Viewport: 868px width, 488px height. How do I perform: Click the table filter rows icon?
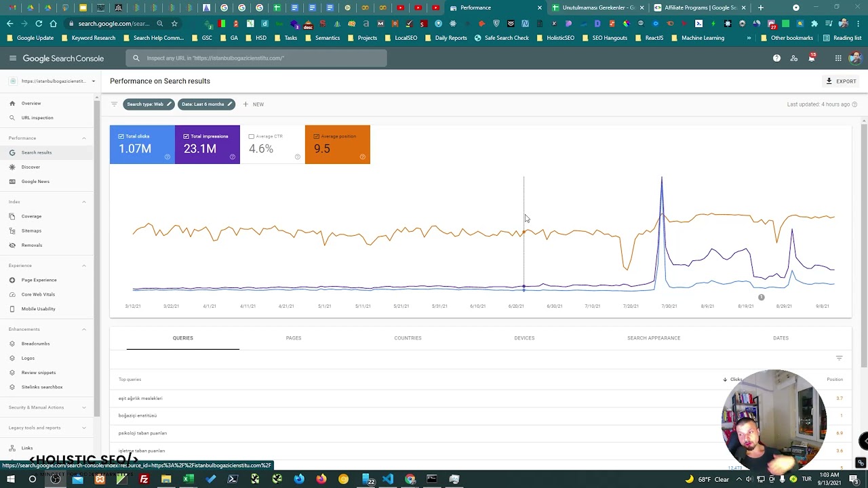[839, 358]
